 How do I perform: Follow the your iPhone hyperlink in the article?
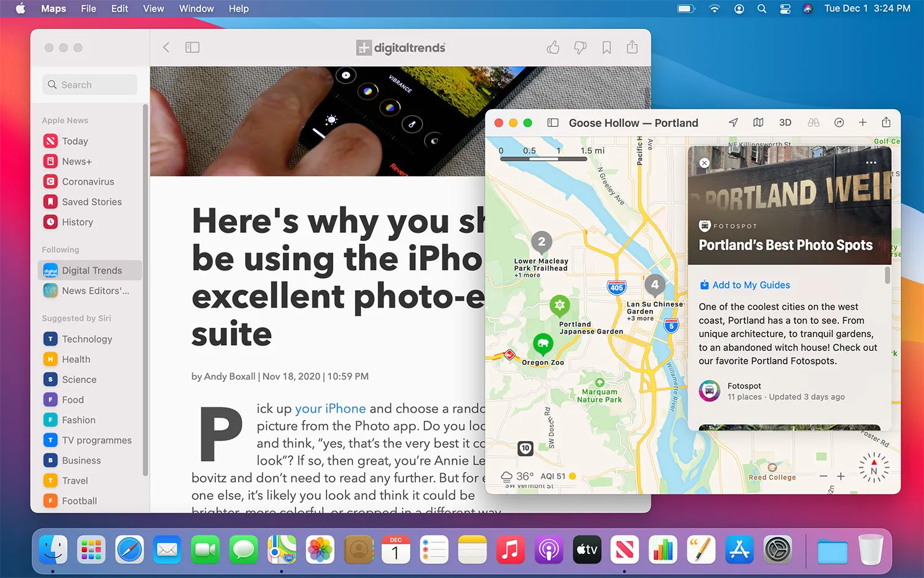330,408
